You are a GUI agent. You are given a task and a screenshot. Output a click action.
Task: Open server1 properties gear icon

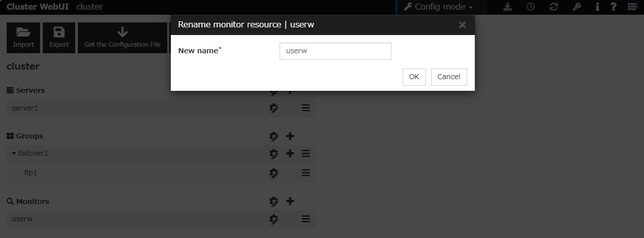tap(274, 108)
